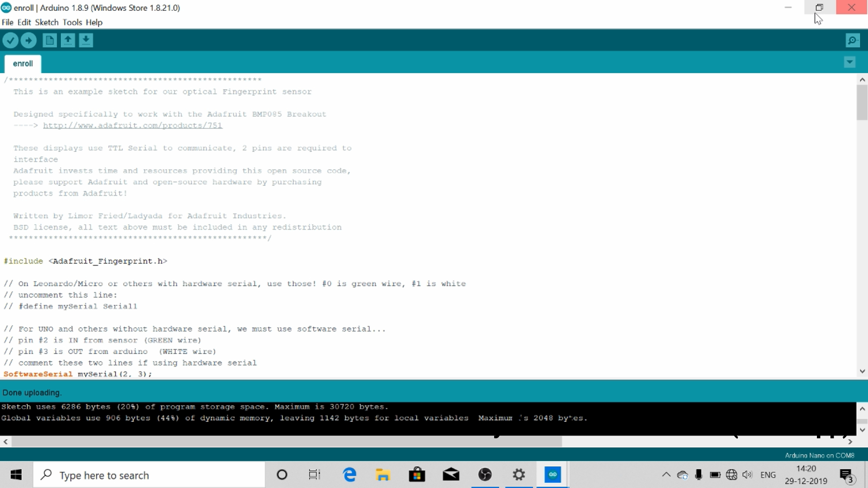Open the Action Center notifications icon
868x488 pixels.
tap(847, 475)
